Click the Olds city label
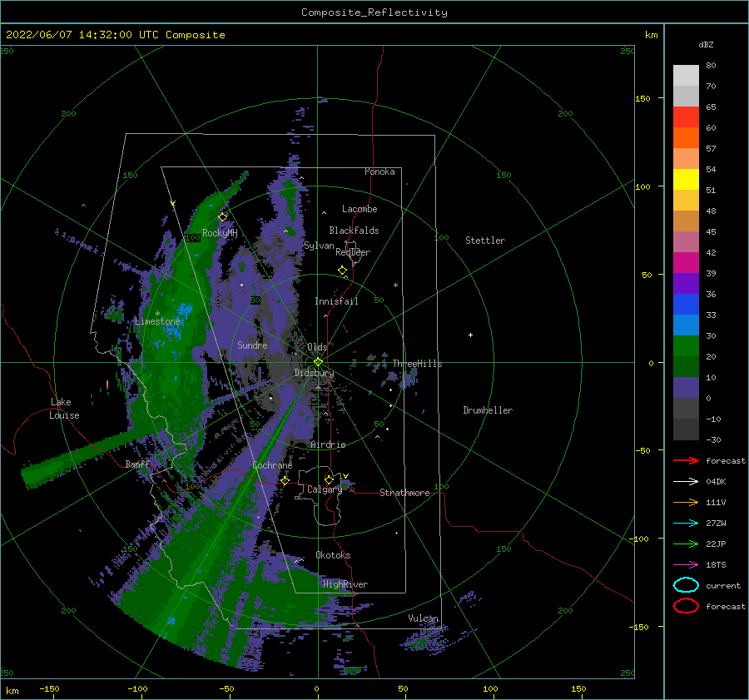749x700 pixels. (317, 347)
